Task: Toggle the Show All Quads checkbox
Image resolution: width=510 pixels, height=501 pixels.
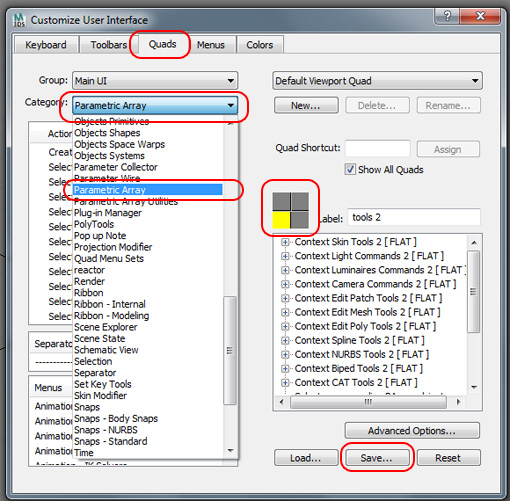Action: (x=350, y=169)
